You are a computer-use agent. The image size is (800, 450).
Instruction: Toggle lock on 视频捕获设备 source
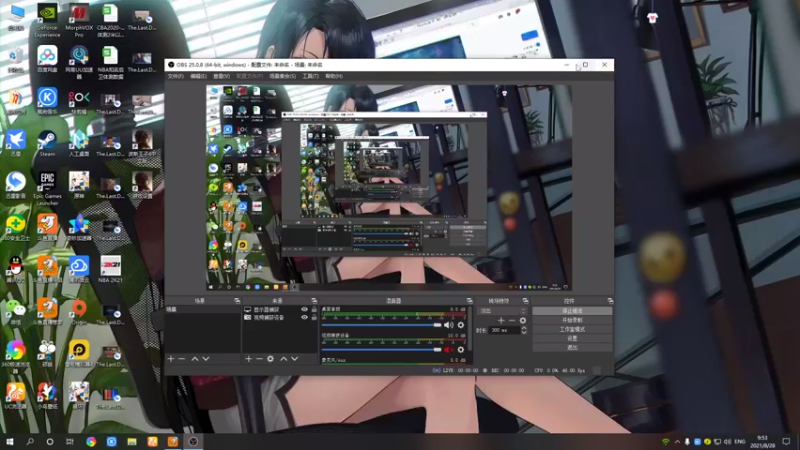tap(314, 317)
